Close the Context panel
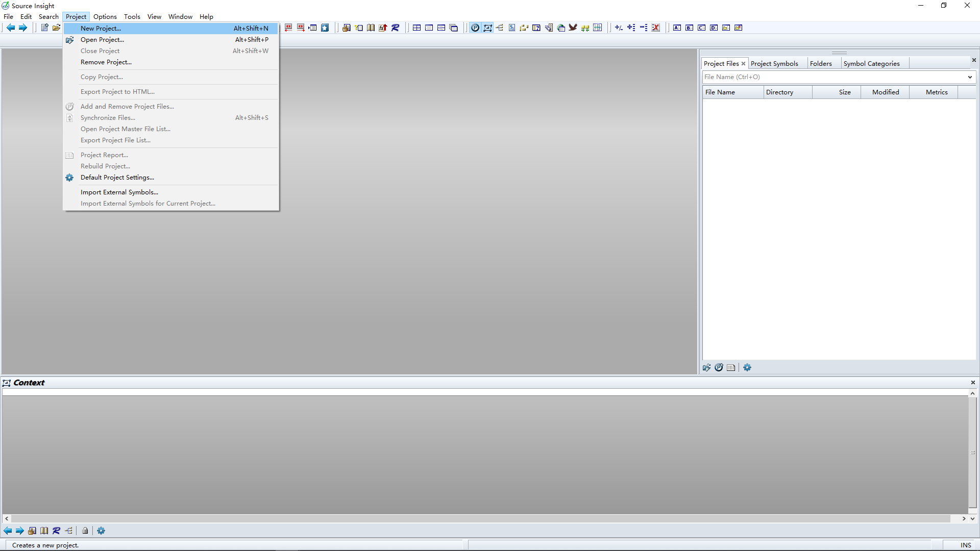This screenshot has width=980, height=551. 973,383
